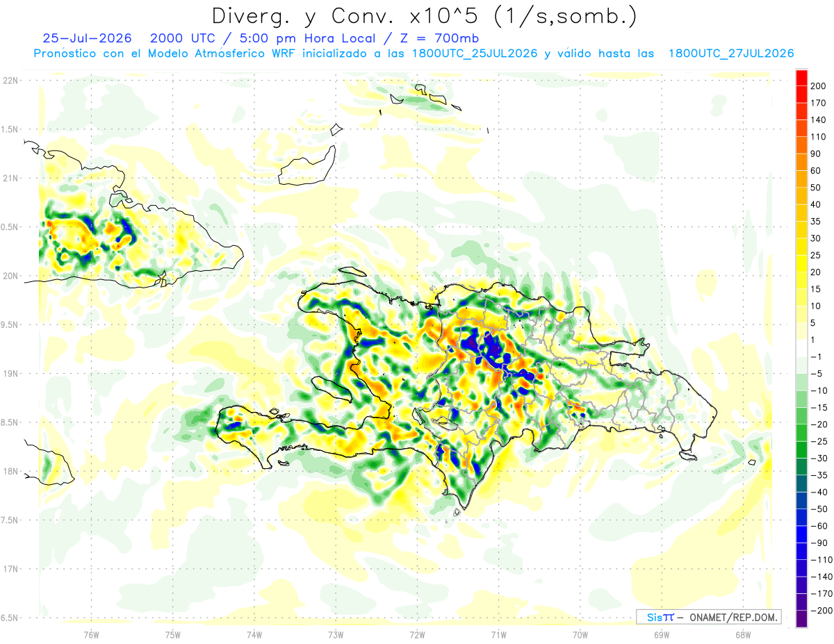Viewport: 834px width, 644px height.
Task: Click the 71W longitude label
Action: [498, 635]
